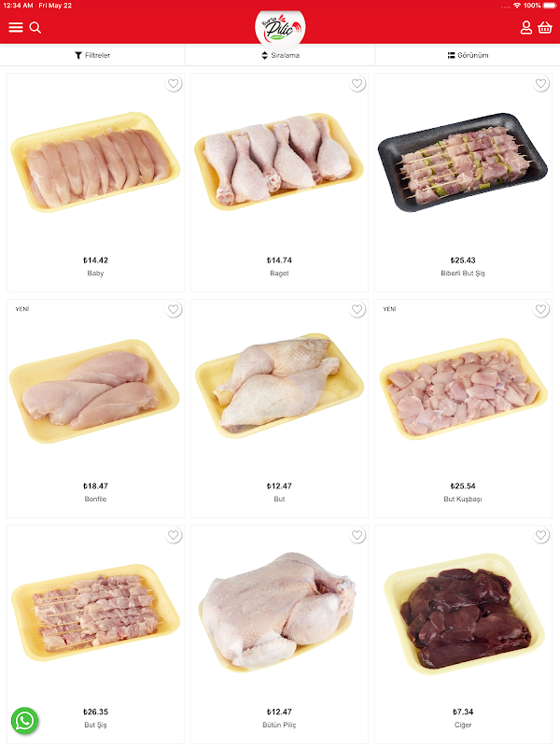Click the funnel icon beside Filtreler
The image size is (560, 747).
(x=78, y=55)
